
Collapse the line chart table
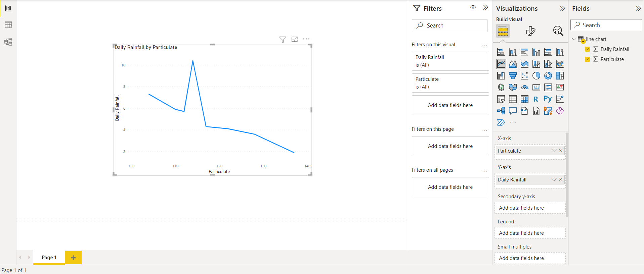pos(574,39)
